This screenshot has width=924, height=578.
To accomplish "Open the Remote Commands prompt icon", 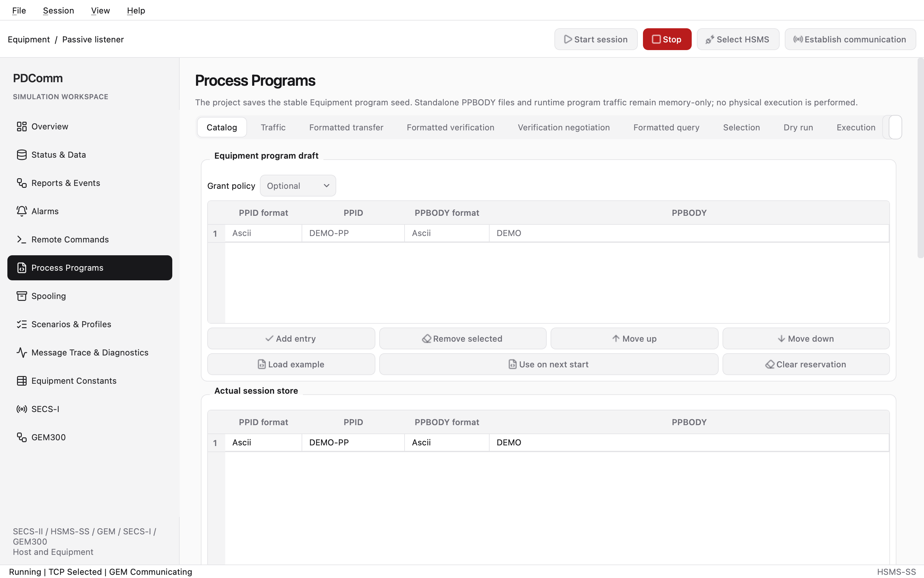I will point(22,240).
